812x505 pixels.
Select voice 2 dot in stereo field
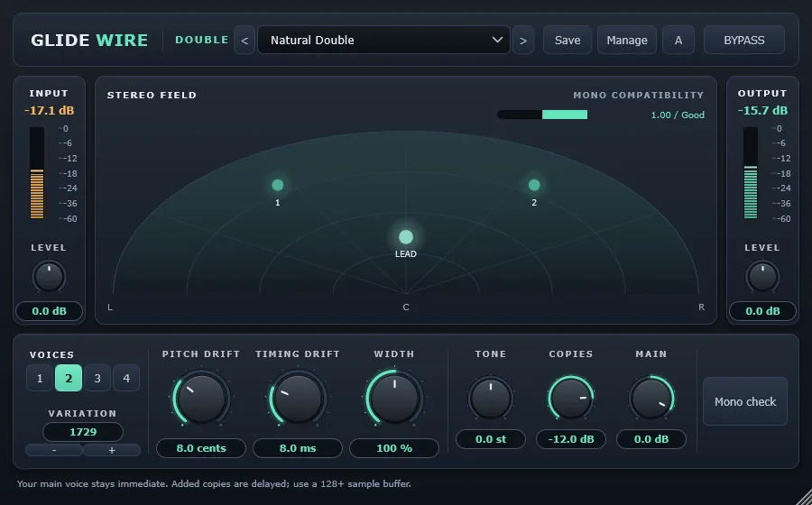[534, 185]
